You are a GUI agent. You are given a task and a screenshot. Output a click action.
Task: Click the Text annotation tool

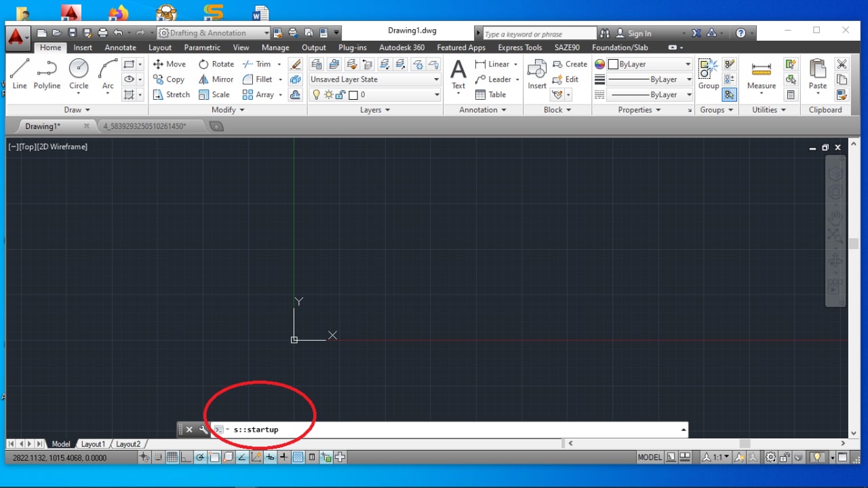pyautogui.click(x=458, y=73)
